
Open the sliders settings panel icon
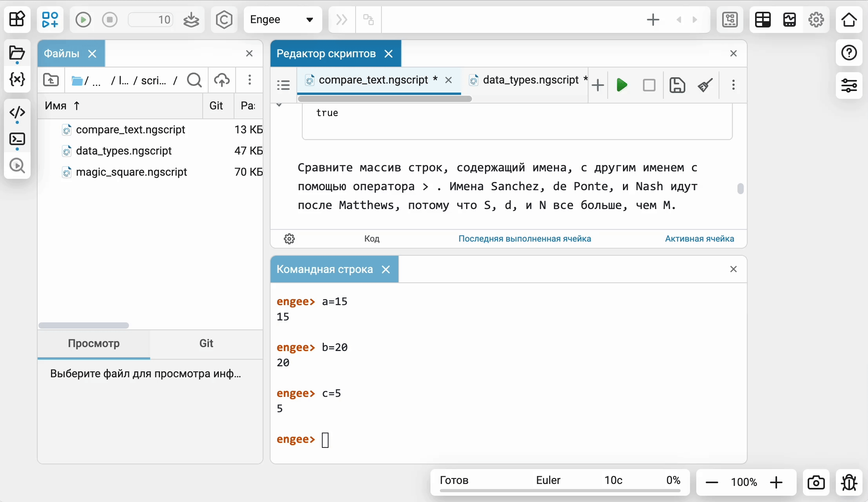(x=849, y=85)
